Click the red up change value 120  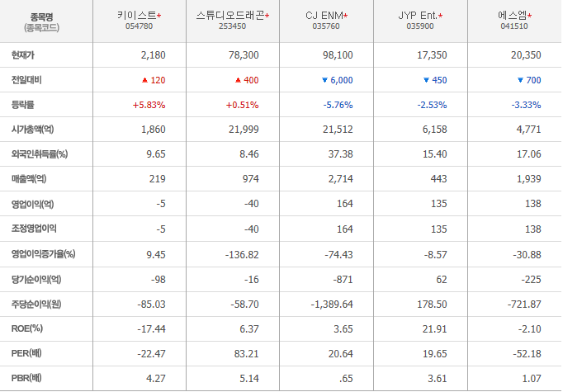[x=158, y=80]
